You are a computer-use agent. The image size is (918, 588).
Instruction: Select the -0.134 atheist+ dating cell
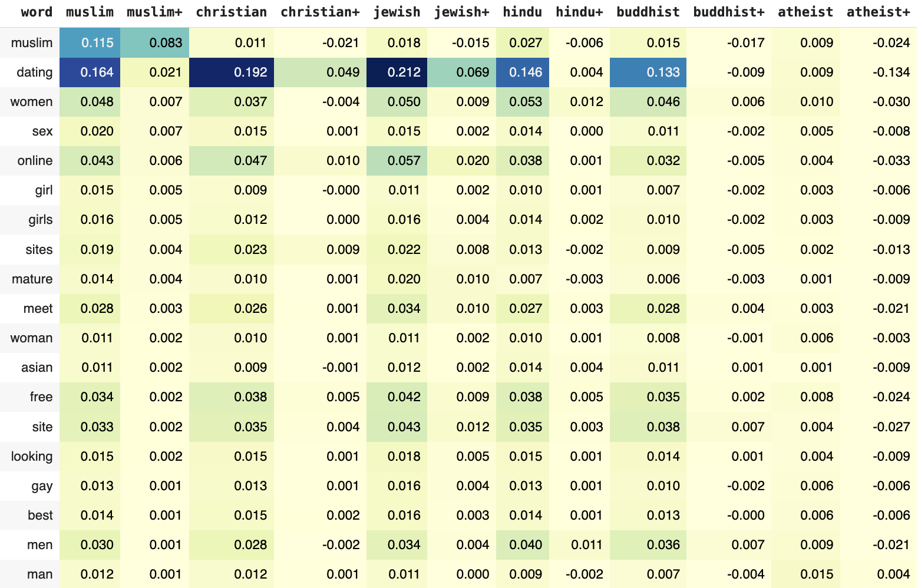[878, 72]
